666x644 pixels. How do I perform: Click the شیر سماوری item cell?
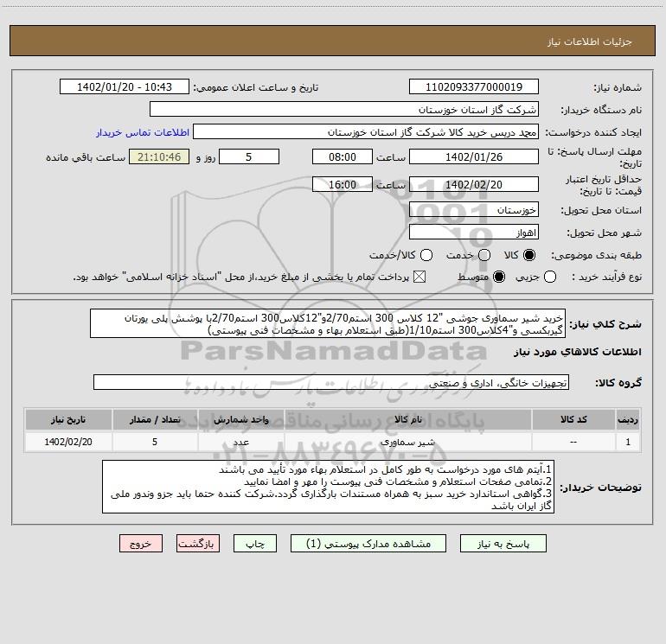(x=407, y=442)
